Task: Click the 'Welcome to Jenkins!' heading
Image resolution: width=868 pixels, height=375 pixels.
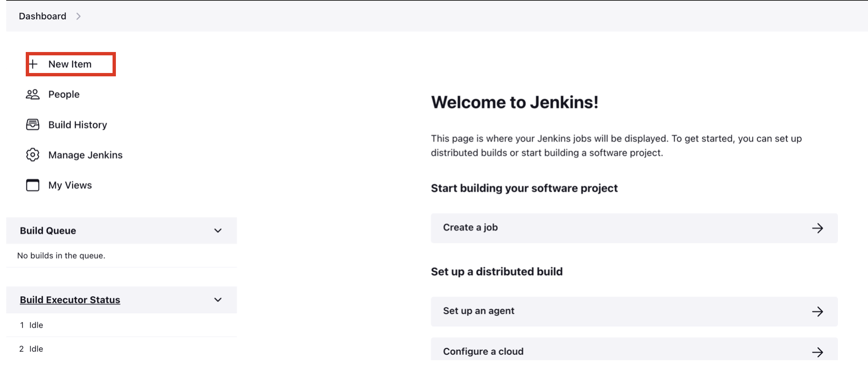Action: click(x=515, y=102)
